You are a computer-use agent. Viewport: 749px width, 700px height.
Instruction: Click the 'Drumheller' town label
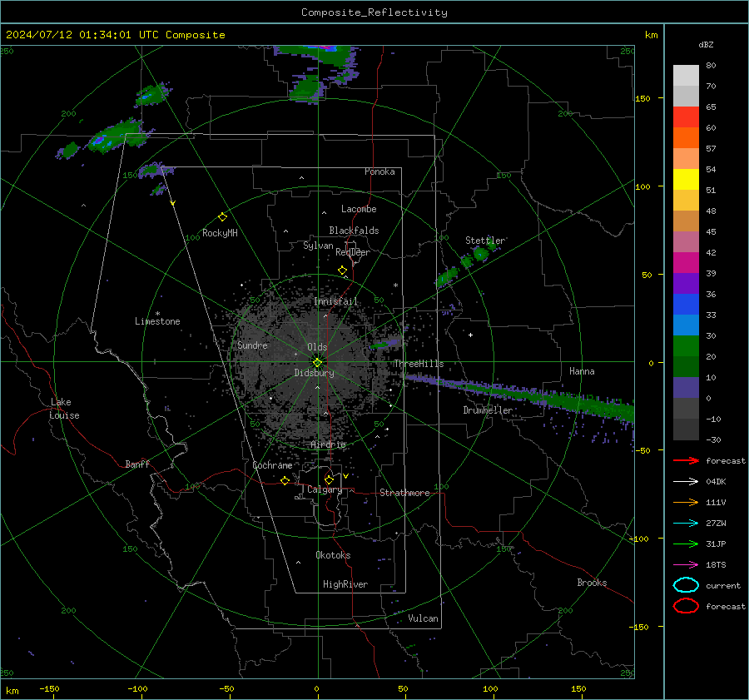(488, 410)
